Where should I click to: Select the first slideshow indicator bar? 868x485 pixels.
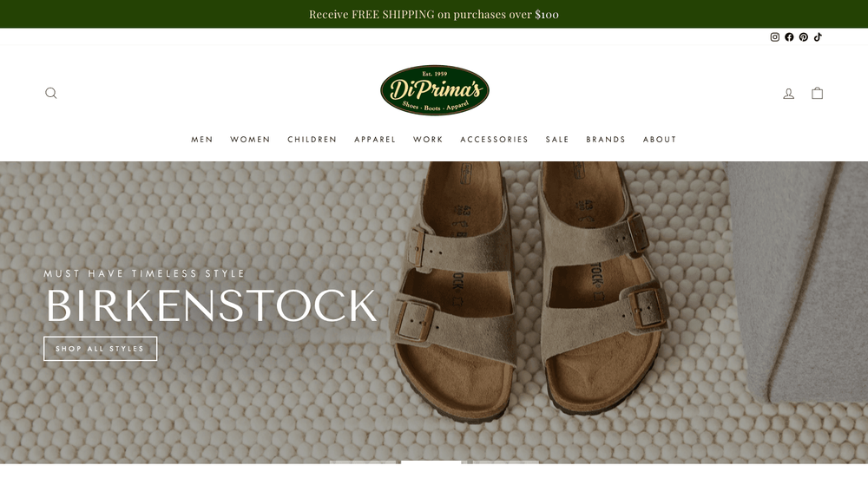[363, 462]
